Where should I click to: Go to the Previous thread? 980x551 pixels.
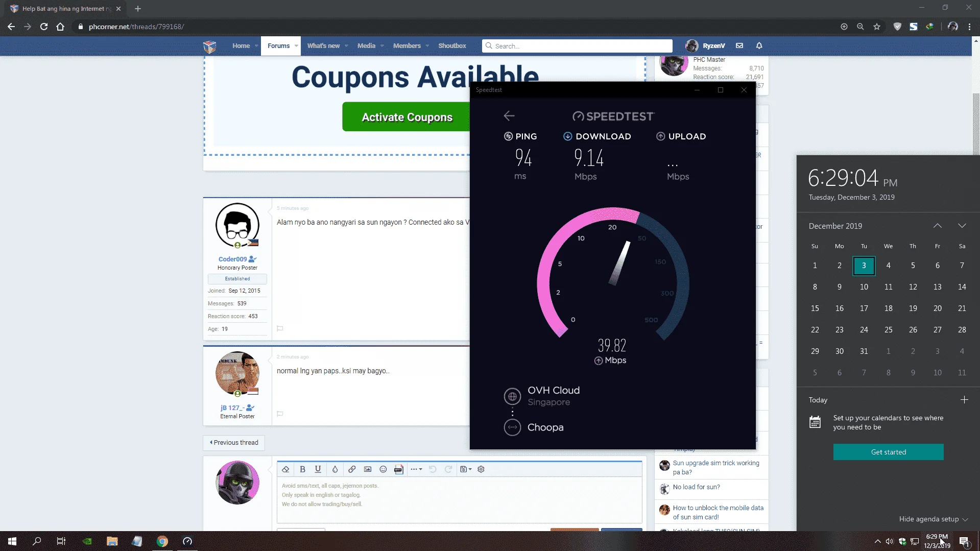[x=234, y=443]
